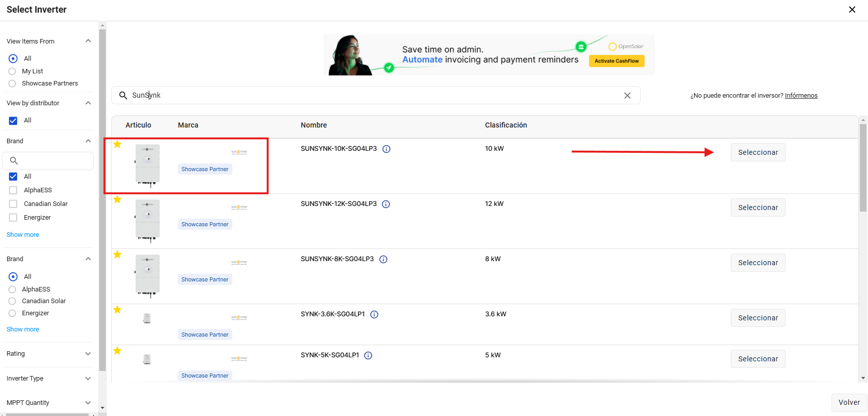Collapse the first Brand filter section
The image size is (868, 416).
click(88, 141)
